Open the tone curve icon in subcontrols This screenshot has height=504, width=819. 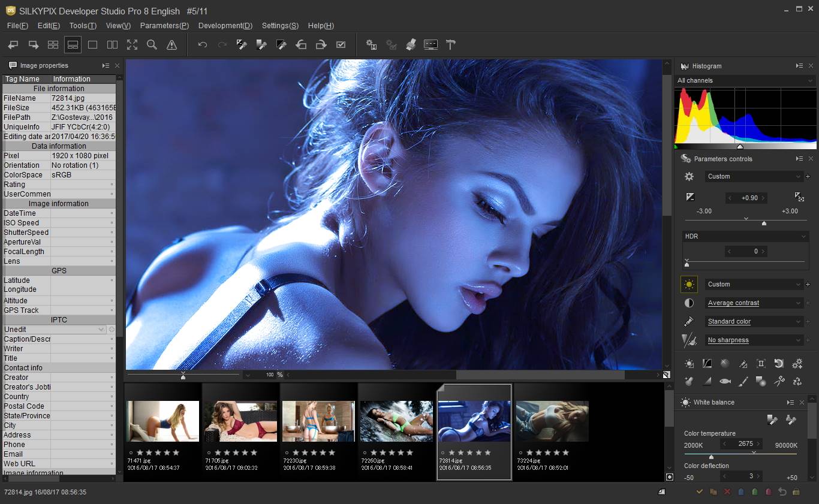click(x=707, y=364)
